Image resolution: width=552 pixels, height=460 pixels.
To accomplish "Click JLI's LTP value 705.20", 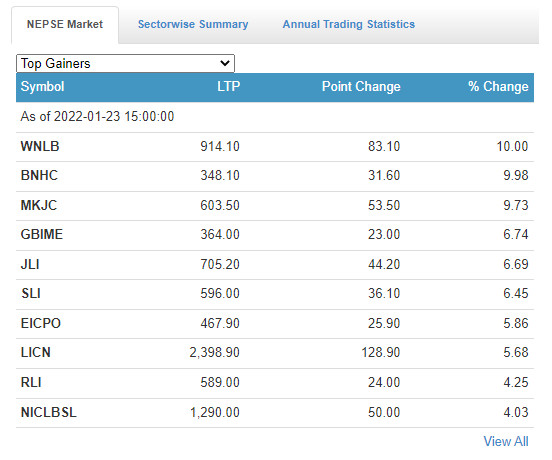I will [x=220, y=264].
